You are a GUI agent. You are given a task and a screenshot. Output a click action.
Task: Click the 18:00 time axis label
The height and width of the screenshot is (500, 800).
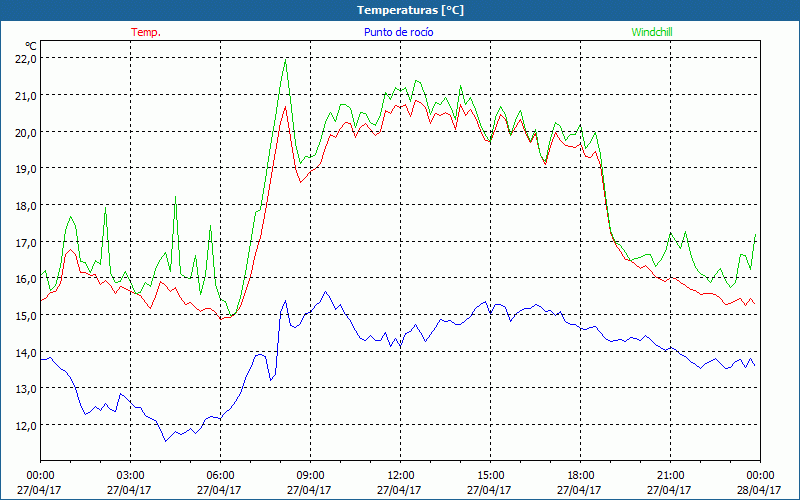pyautogui.click(x=580, y=475)
